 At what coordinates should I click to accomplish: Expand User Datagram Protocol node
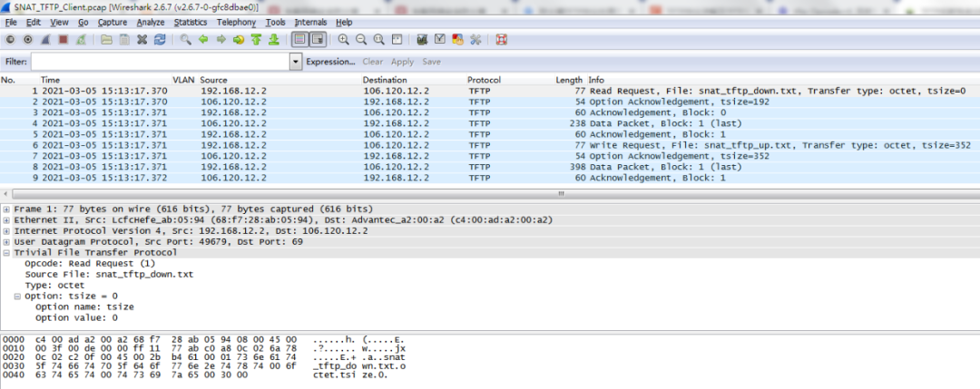coord(7,241)
